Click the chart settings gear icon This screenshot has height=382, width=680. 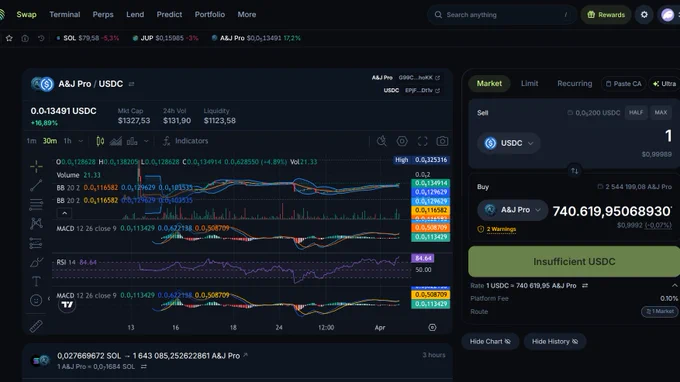[x=402, y=141]
